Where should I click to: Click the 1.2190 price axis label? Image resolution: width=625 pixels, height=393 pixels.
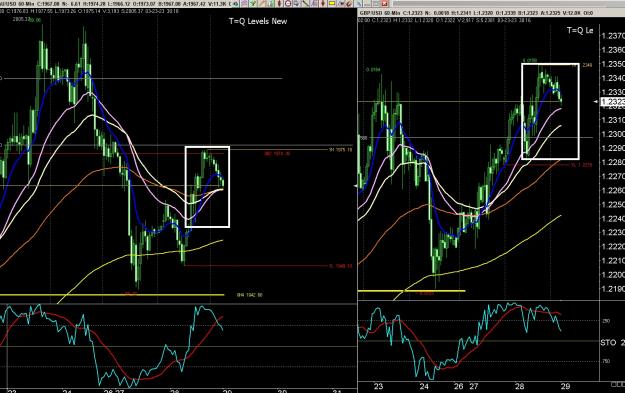pyautogui.click(x=613, y=289)
